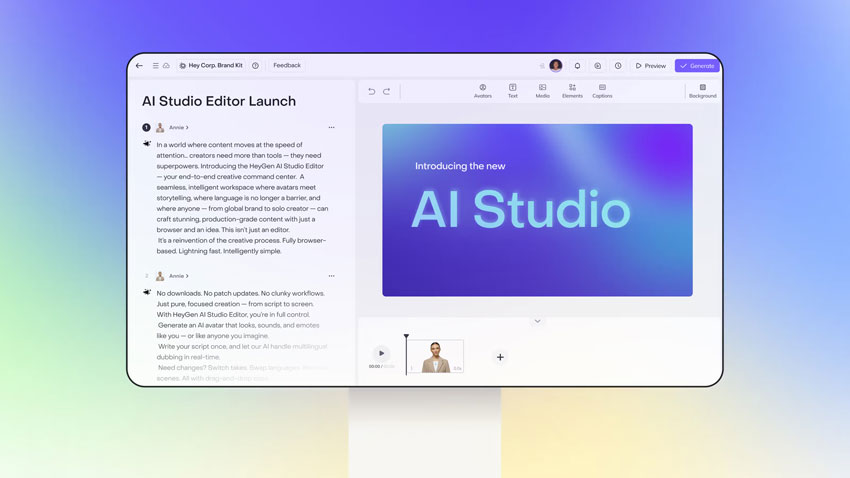Open the three-dot options menu for scene 2

tap(331, 276)
